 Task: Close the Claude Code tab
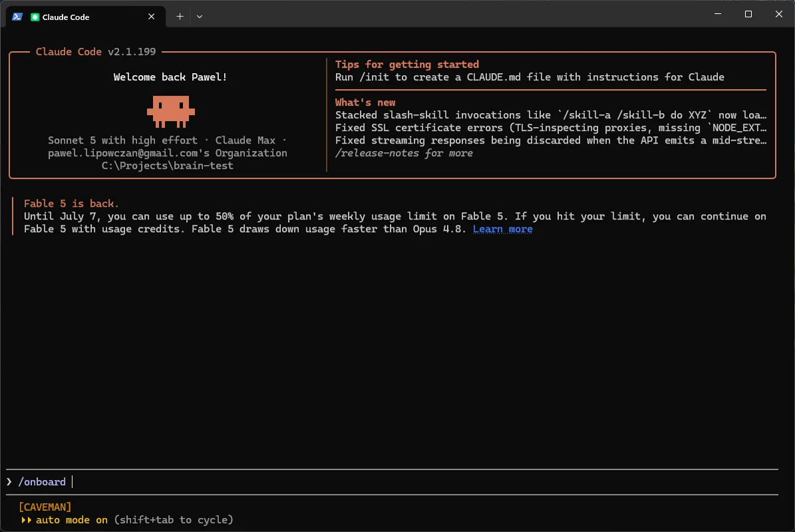151,17
